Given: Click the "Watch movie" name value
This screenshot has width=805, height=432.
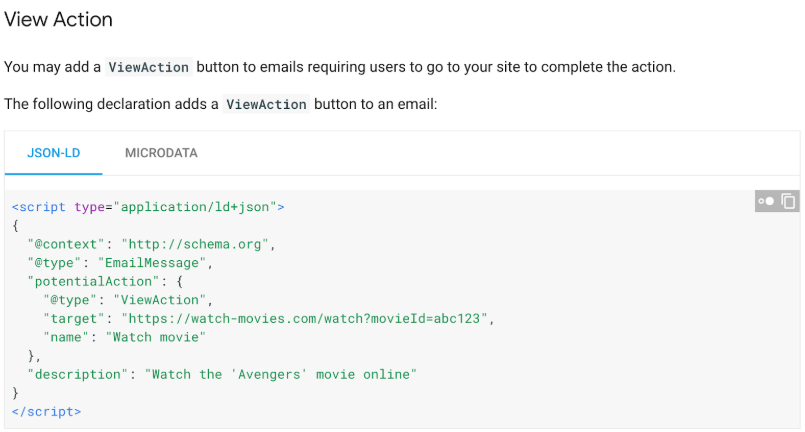Looking at the screenshot, I should [x=156, y=337].
